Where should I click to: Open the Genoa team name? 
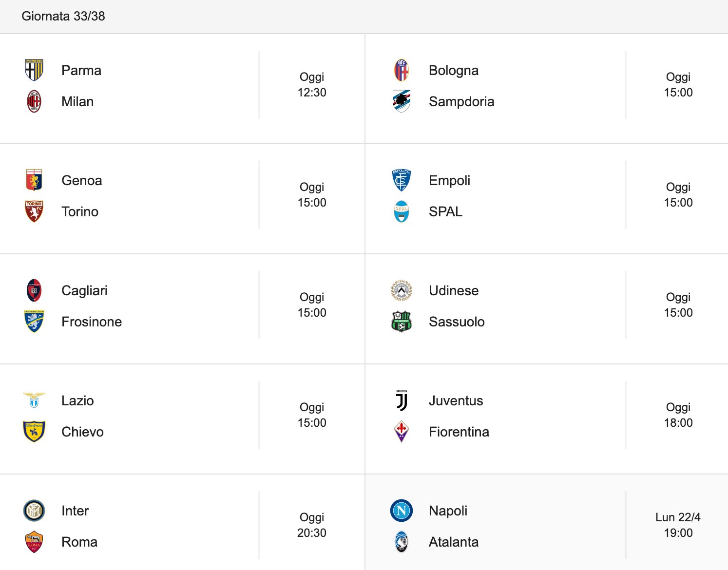(82, 181)
